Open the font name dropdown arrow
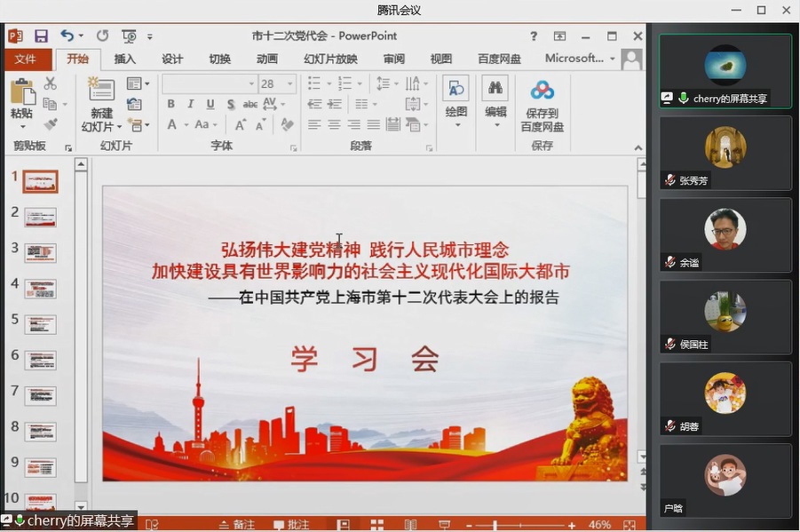Screen dimensions: 800x532 point(251,83)
